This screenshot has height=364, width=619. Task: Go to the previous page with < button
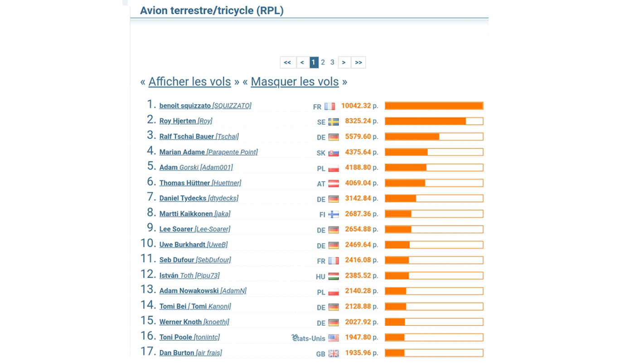[x=302, y=62]
